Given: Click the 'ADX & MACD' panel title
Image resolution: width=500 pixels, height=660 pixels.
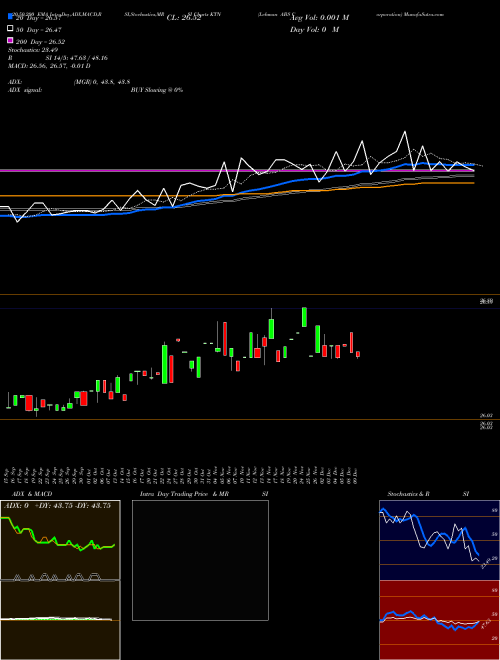Looking at the screenshot, I should (x=32, y=494).
